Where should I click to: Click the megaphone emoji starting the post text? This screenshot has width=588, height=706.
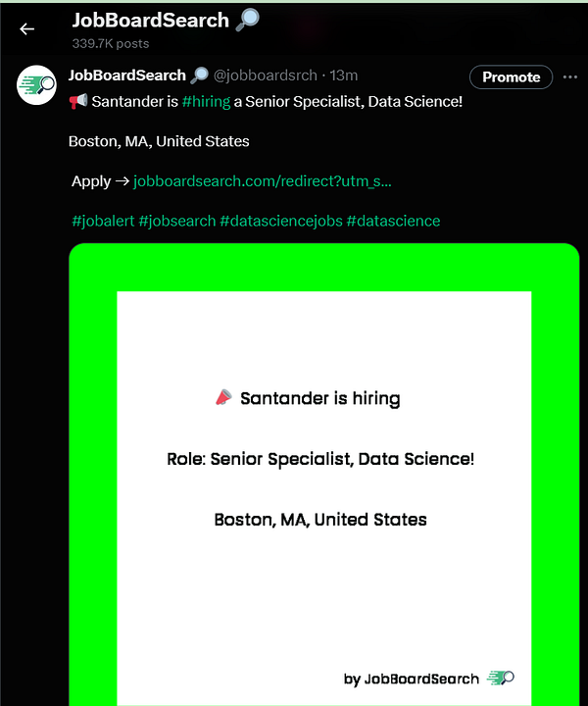[77, 102]
